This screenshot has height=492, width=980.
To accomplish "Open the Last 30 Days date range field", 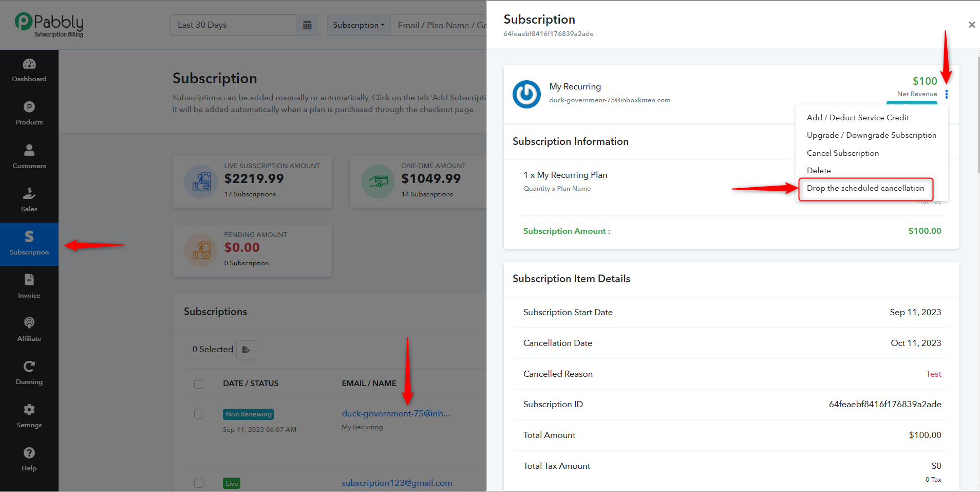I will (234, 25).
